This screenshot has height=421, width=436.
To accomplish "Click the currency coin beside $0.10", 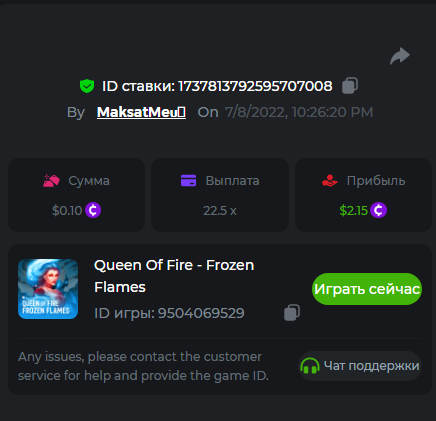I will click(93, 210).
